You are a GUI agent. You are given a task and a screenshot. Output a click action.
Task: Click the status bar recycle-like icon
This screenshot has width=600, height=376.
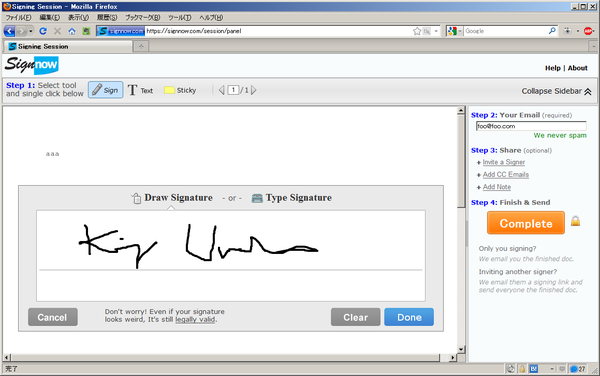(x=510, y=369)
